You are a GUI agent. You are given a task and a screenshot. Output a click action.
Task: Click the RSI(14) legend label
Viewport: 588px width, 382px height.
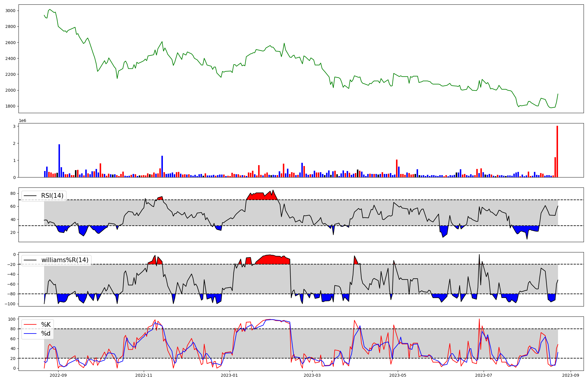coord(52,196)
